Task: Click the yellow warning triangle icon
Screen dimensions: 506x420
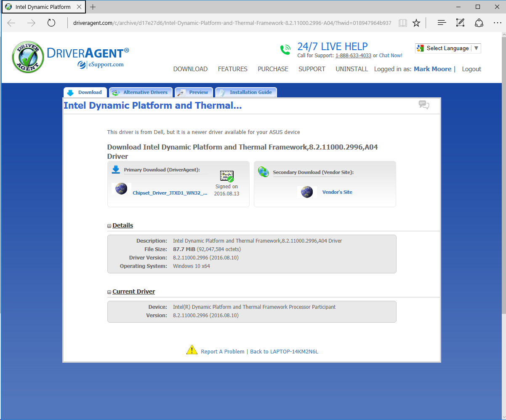Action: [x=192, y=350]
